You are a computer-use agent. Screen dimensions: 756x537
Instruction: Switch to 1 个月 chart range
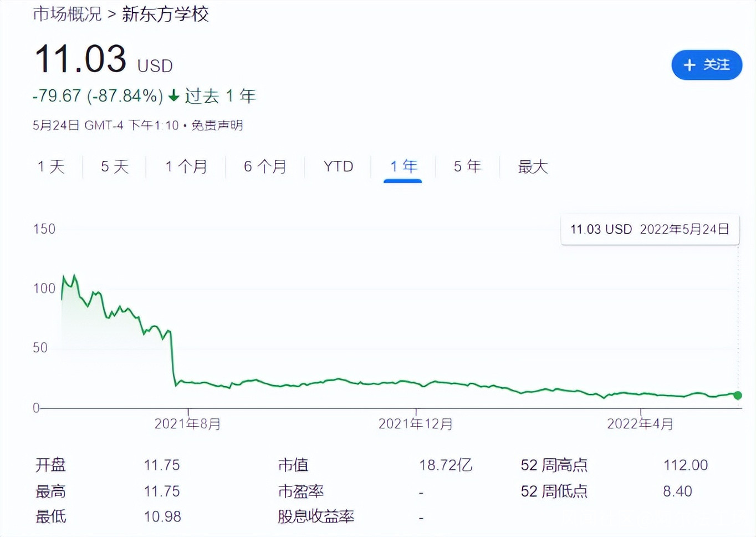[x=186, y=166]
